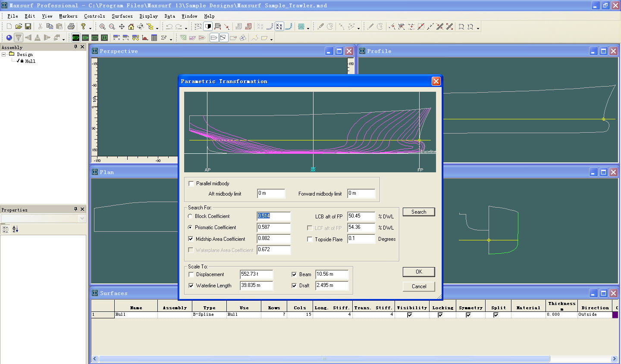Enable the Topside Flare checkbox
621x364 pixels.
310,239
